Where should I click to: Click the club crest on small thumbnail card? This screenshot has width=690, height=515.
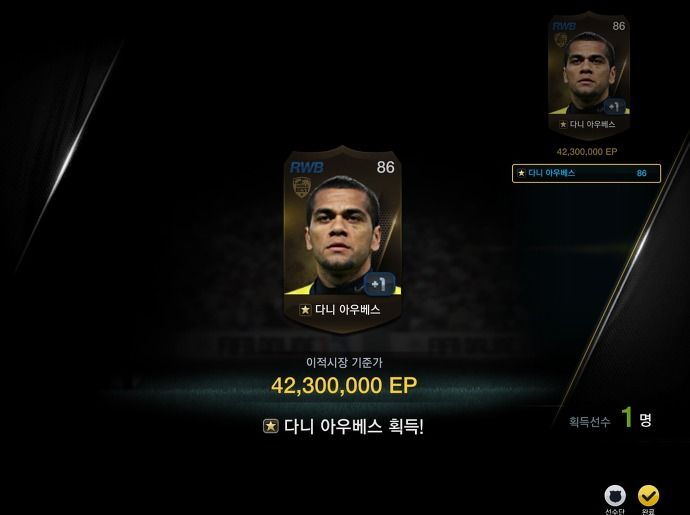[x=561, y=40]
